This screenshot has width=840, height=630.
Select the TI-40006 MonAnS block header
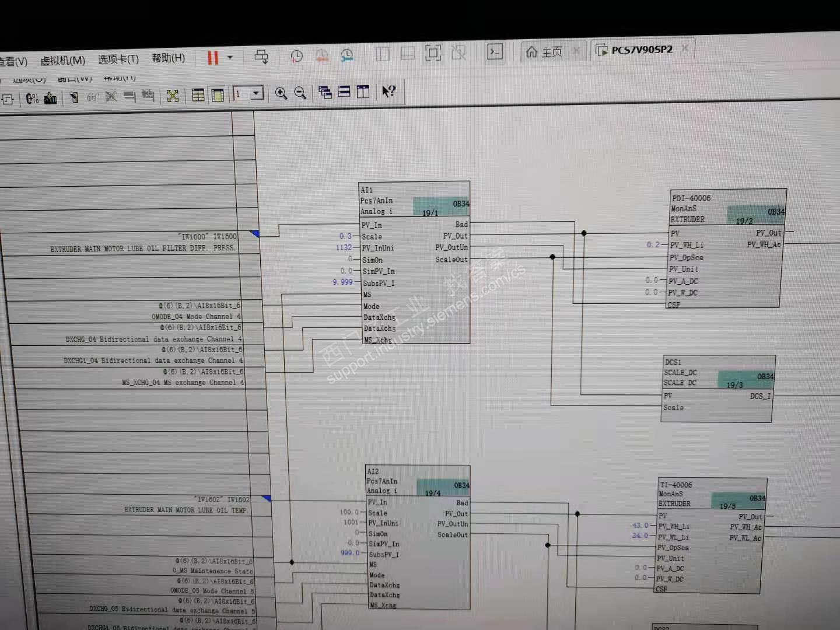click(712, 494)
